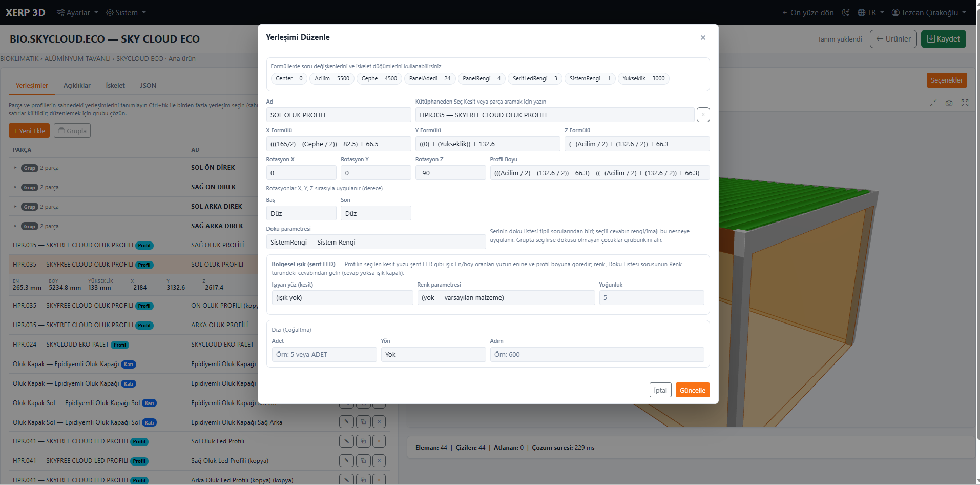
Task: Open the Renk parametresi dropdown
Action: pyautogui.click(x=506, y=297)
